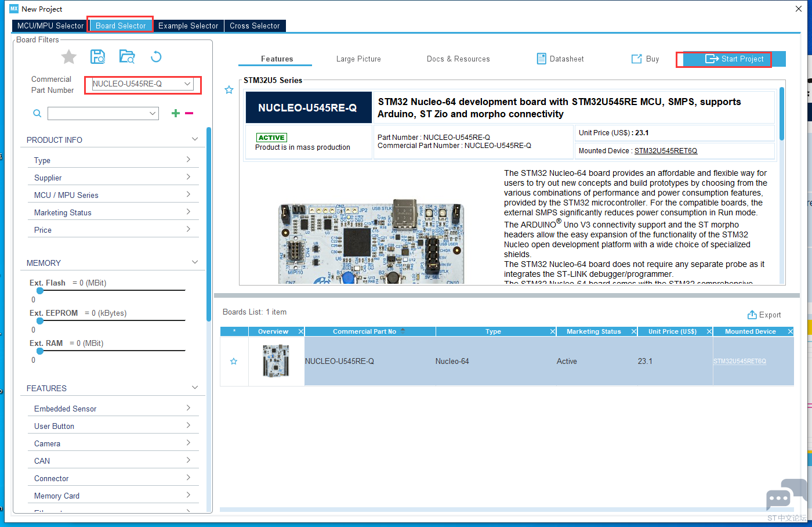Add a filter with the green plus
This screenshot has width=812, height=527.
pos(176,113)
